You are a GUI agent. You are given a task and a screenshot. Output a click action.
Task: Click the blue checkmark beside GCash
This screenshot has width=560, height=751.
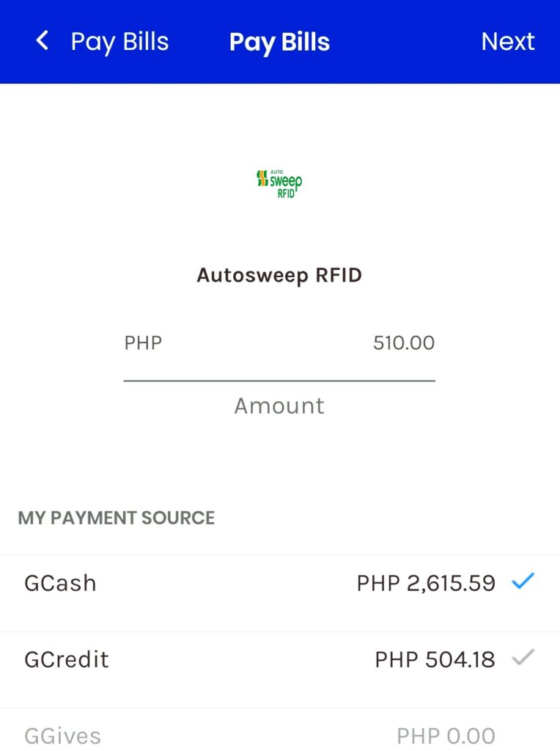pos(523,582)
